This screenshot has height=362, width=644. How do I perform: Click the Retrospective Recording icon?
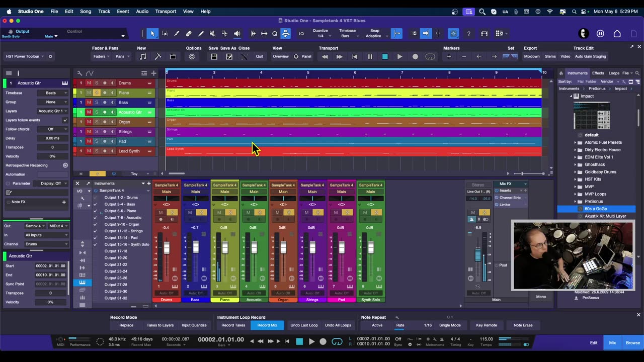[x=65, y=165]
